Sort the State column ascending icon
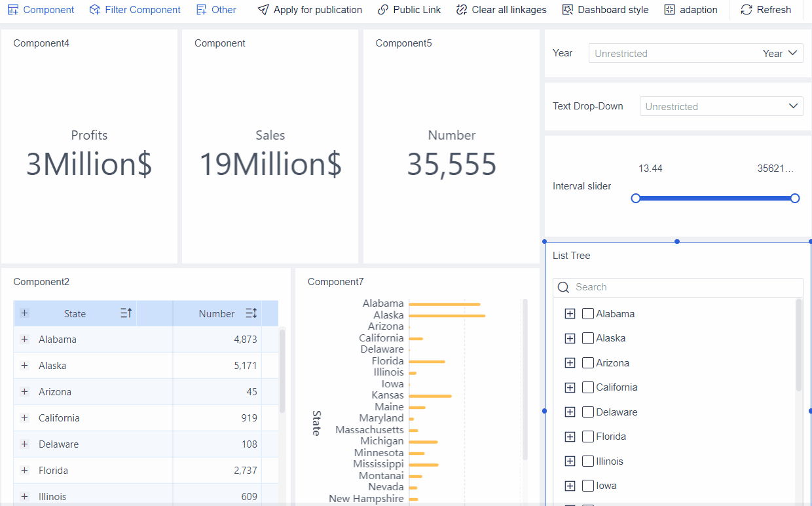This screenshot has height=506, width=812. pos(126,313)
